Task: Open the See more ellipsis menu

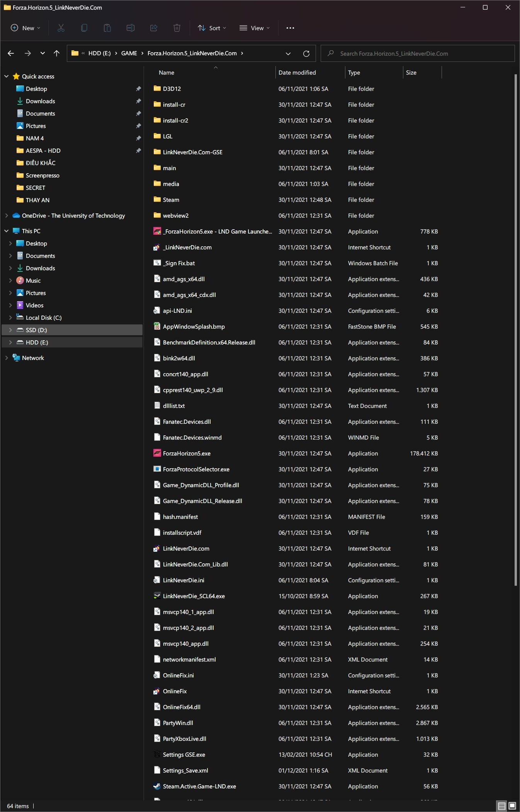Action: click(290, 28)
